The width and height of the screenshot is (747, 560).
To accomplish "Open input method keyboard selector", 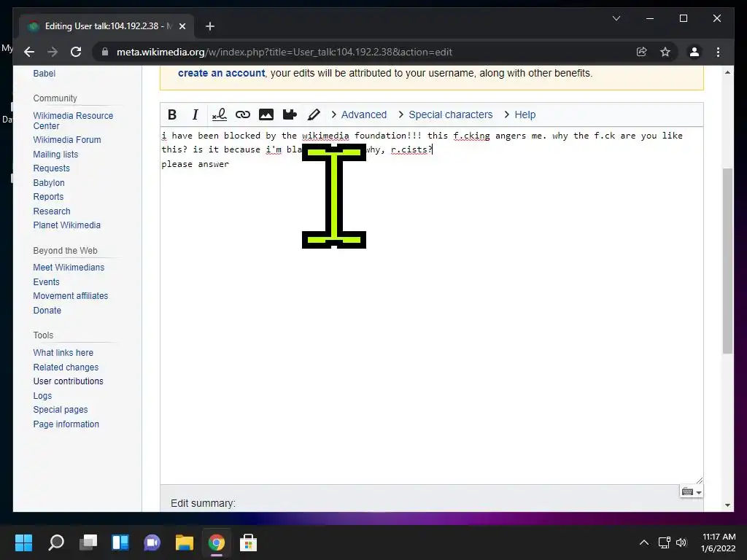I will click(692, 492).
